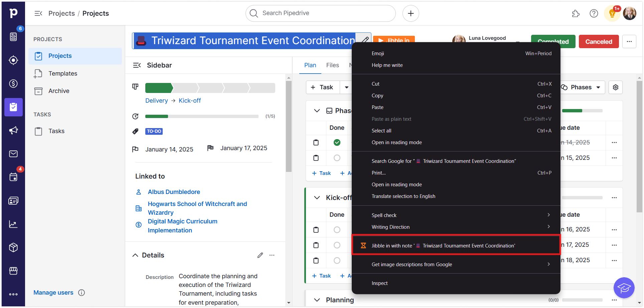The image size is (644, 308).
Task: Click the Search Pipedrive input field
Action: (x=321, y=13)
